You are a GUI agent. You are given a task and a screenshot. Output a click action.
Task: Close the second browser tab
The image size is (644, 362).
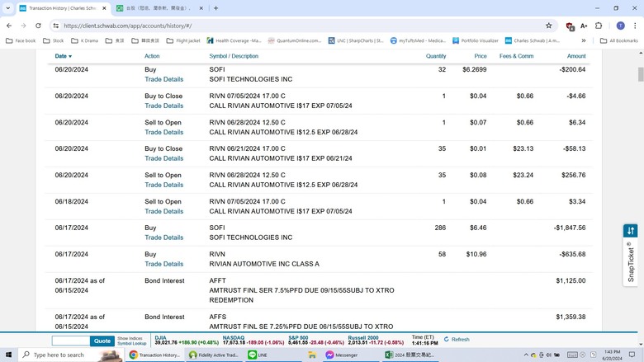coord(201,7)
